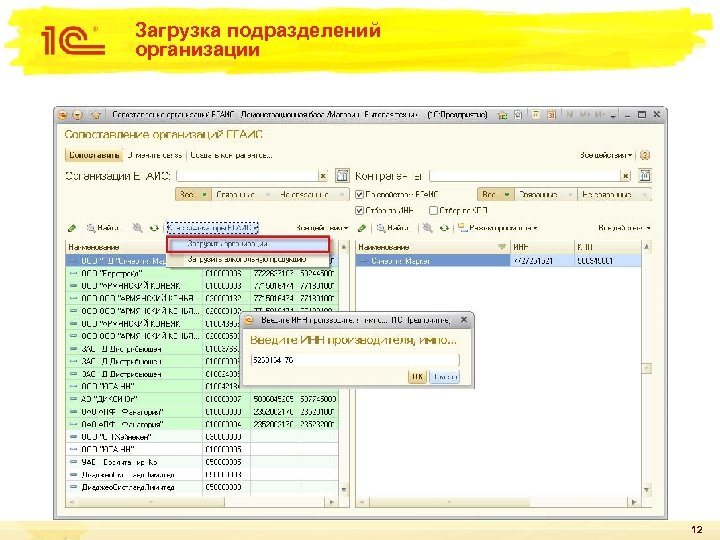Click left table Наименование column header

[x=115, y=247]
